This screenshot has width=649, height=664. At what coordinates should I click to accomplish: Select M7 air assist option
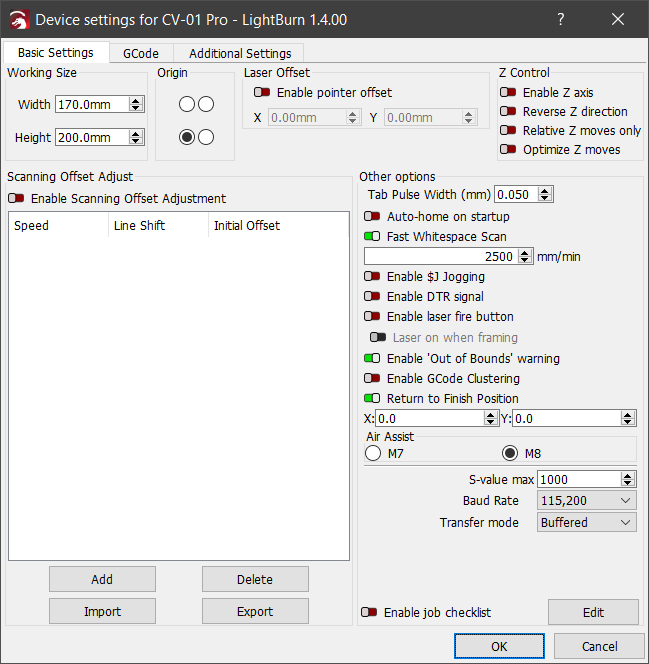[374, 454]
